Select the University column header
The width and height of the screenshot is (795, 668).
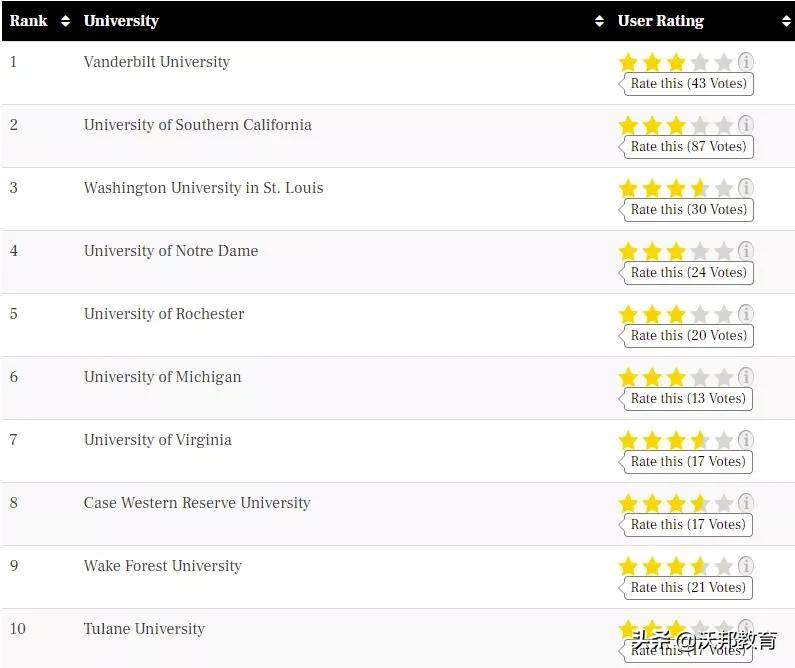[121, 21]
